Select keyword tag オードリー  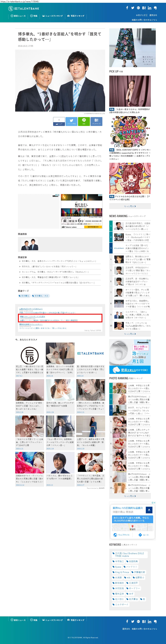(133, 588)
